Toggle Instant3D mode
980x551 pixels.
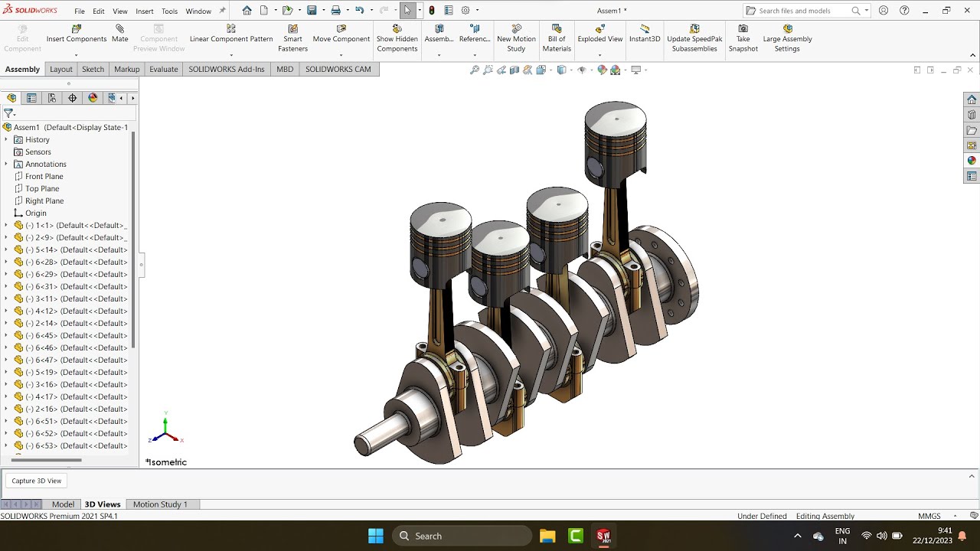tap(645, 34)
